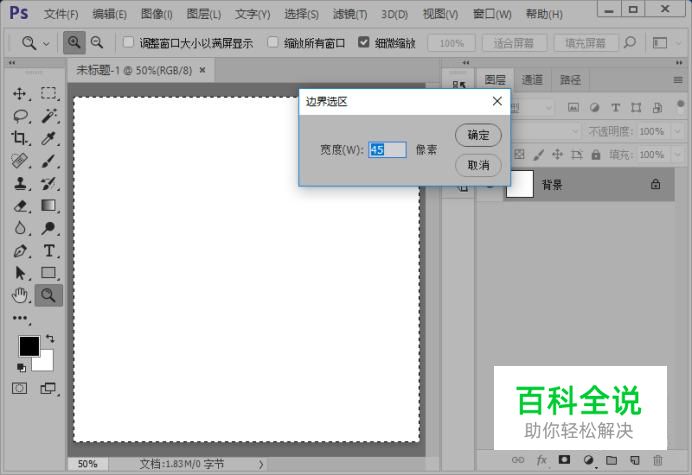
Task: Expand the fill 100% dropdown
Action: 677,155
